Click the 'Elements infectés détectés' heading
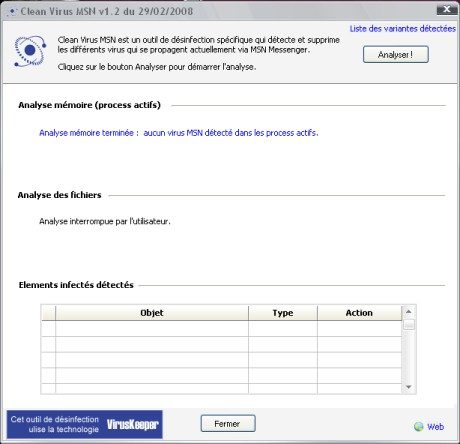 click(76, 285)
